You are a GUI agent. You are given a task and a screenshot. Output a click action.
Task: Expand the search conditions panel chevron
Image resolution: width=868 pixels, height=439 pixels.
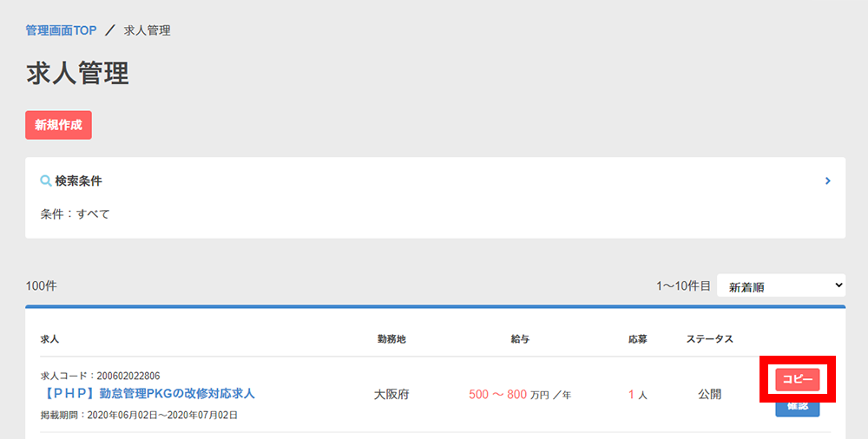(828, 181)
